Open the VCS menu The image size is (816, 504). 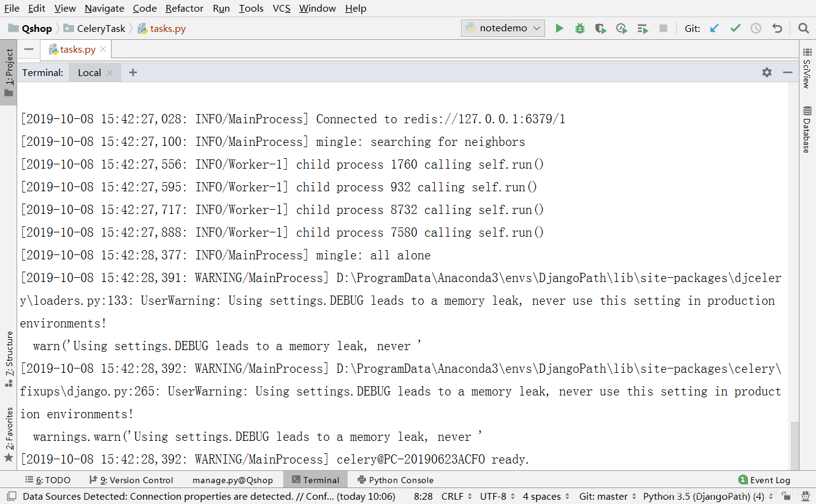(281, 8)
